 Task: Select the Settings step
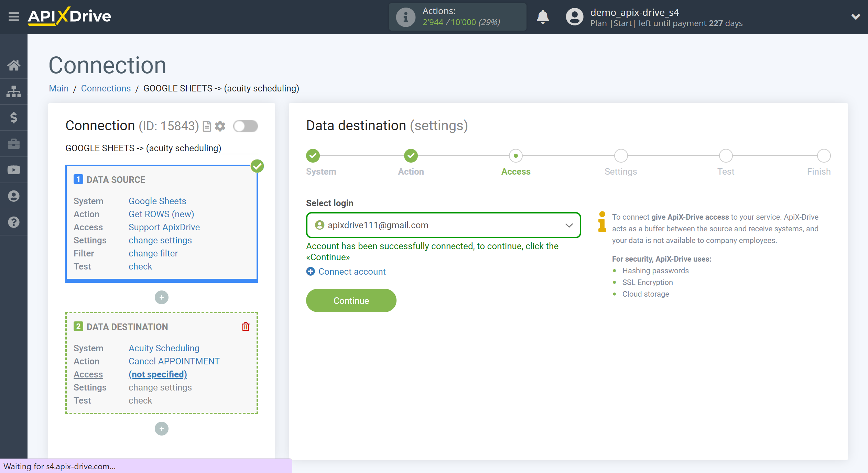click(x=621, y=156)
